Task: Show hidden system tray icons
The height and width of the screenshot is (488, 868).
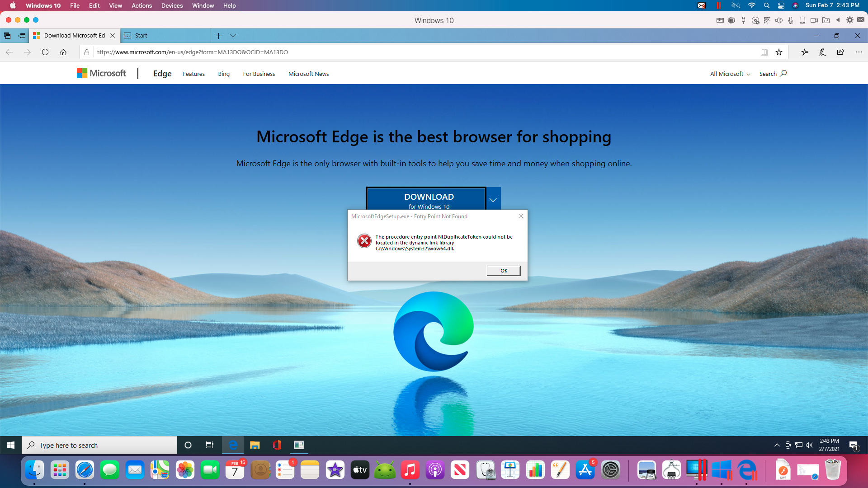Action: [777, 445]
